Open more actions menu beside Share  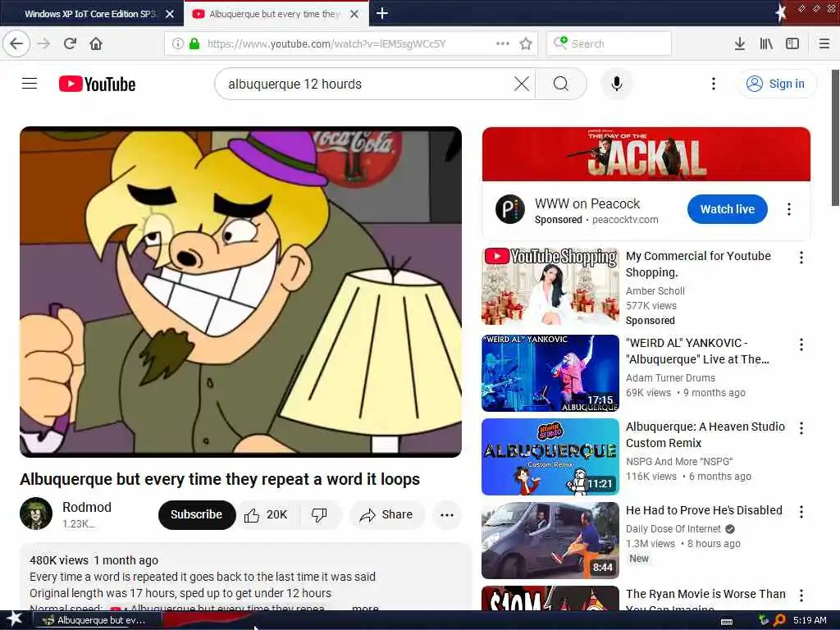[447, 515]
